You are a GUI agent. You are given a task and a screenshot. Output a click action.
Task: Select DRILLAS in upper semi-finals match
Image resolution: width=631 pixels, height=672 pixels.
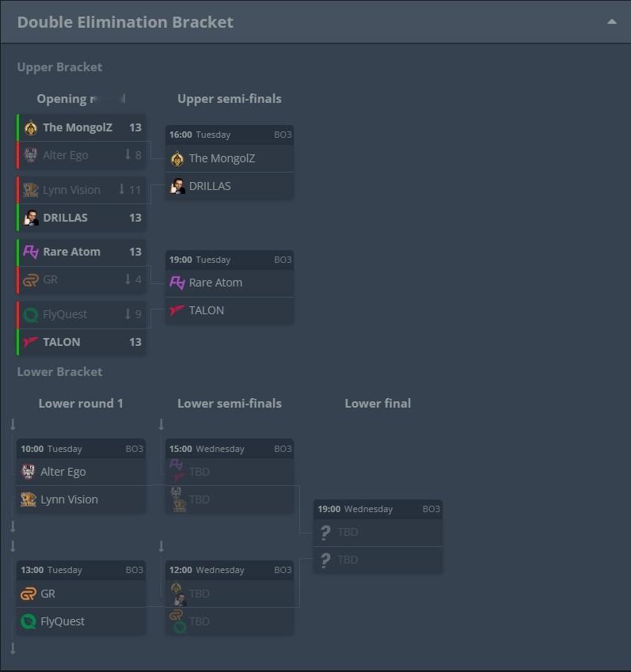(230, 187)
